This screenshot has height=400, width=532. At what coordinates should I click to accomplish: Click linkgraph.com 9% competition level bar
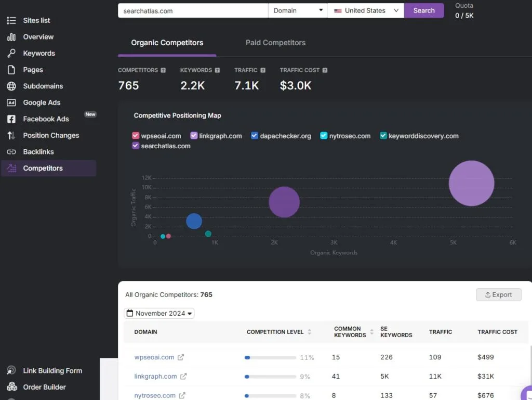(x=270, y=377)
